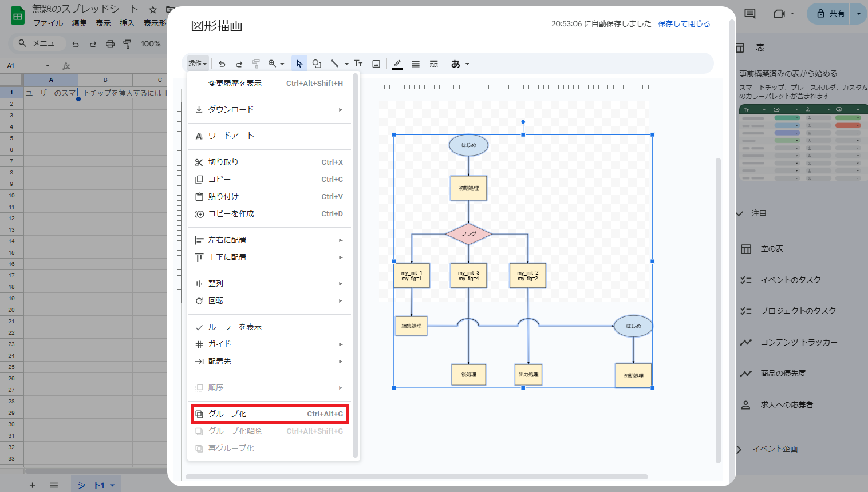Open the shape insert tool
Screen dimensions: 868x492
pyautogui.click(x=317, y=64)
